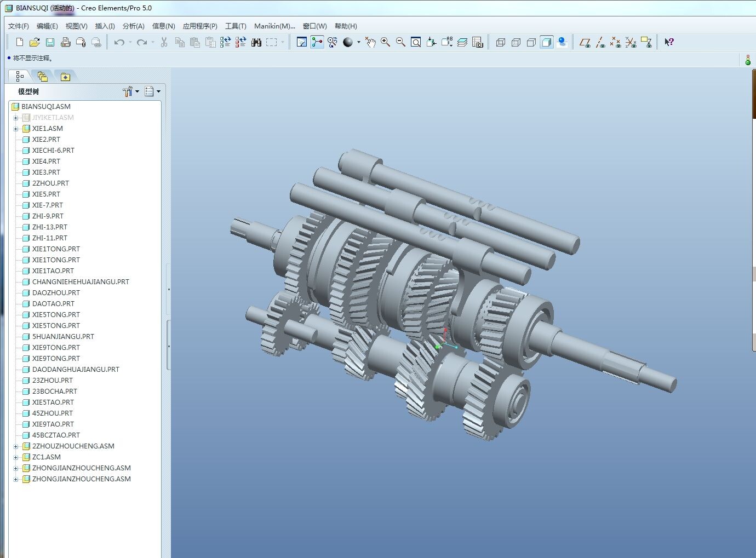Activate the view mode hand icon

click(x=370, y=42)
